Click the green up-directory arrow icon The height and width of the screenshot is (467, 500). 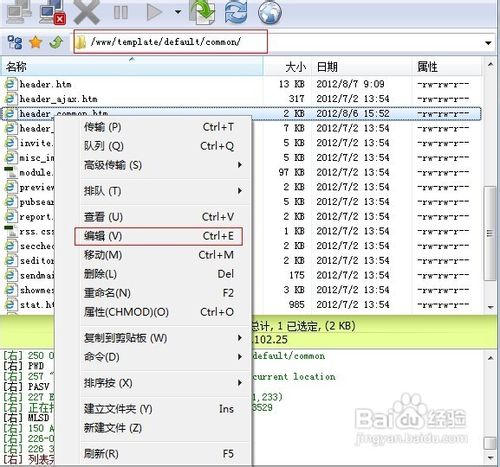coord(56,42)
